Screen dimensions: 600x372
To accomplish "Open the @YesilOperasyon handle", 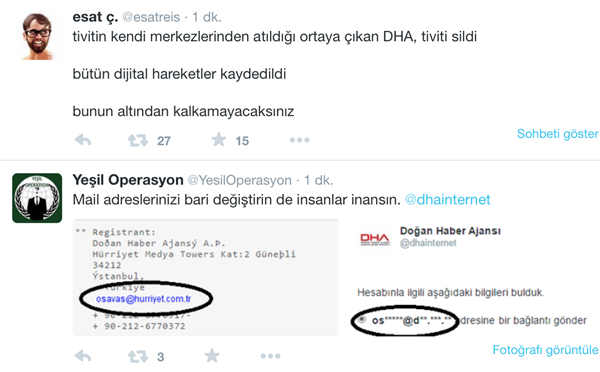I will click(x=240, y=180).
